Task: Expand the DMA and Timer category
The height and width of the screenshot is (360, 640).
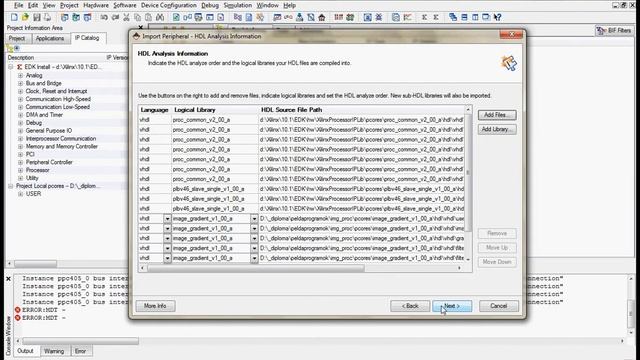Action: pyautogui.click(x=20, y=115)
